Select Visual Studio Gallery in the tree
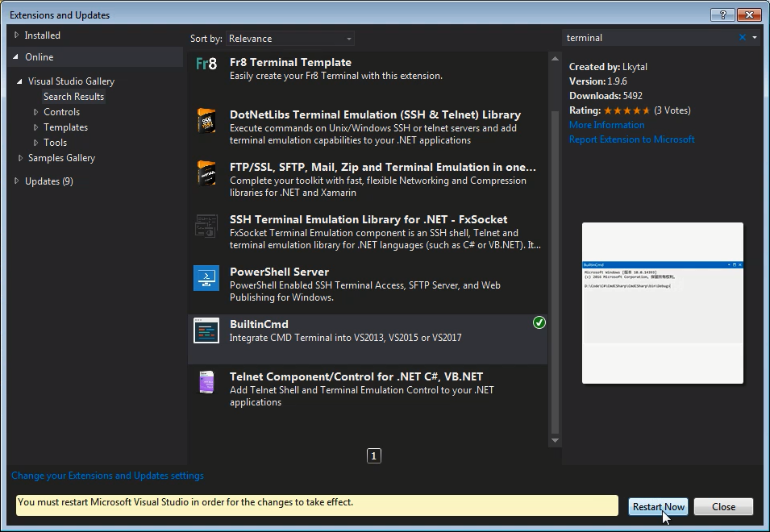Screen dimensions: 770x532 [x=71, y=81]
